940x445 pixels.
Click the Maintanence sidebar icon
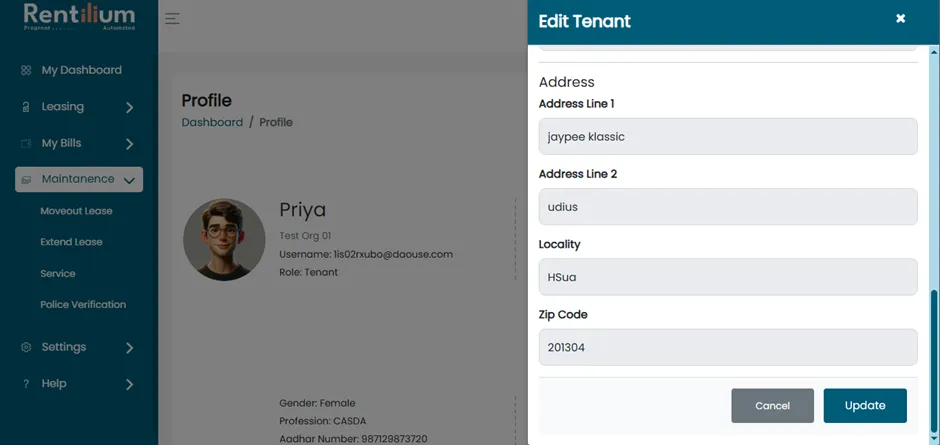point(26,179)
